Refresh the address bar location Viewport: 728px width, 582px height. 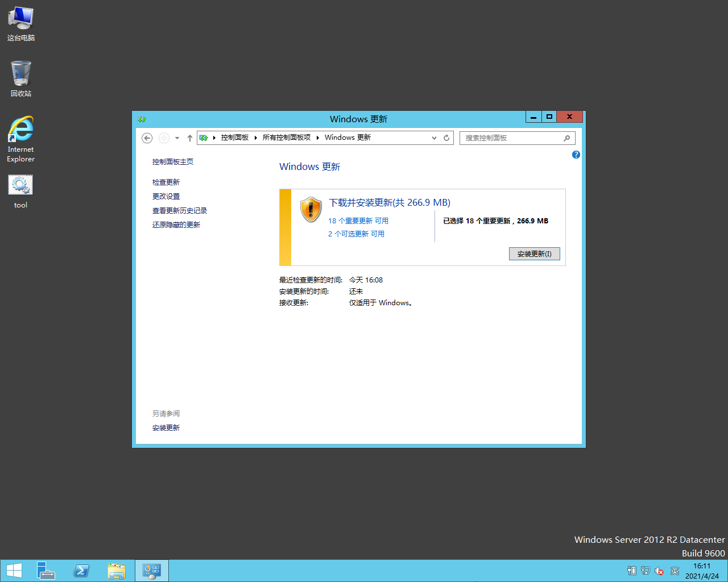446,138
